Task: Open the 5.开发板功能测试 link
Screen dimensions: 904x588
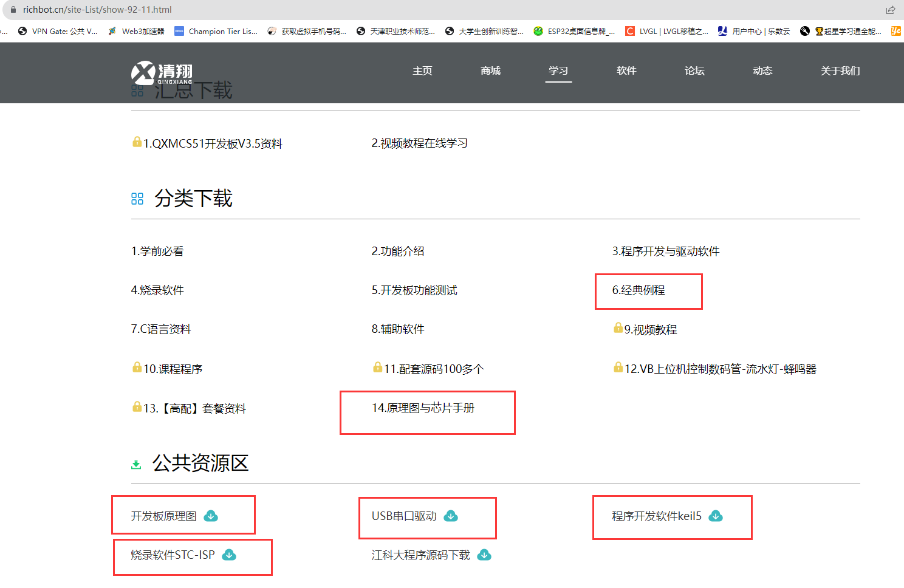Action: click(414, 290)
